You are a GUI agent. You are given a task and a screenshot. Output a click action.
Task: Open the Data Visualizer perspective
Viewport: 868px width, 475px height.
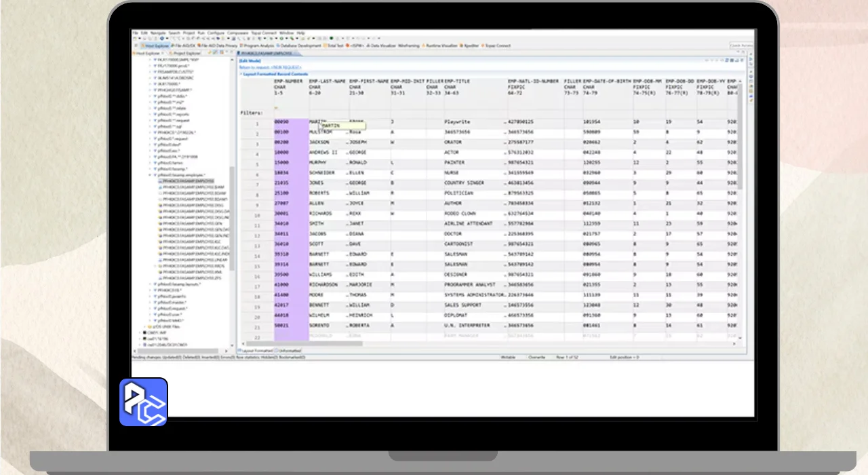382,45
